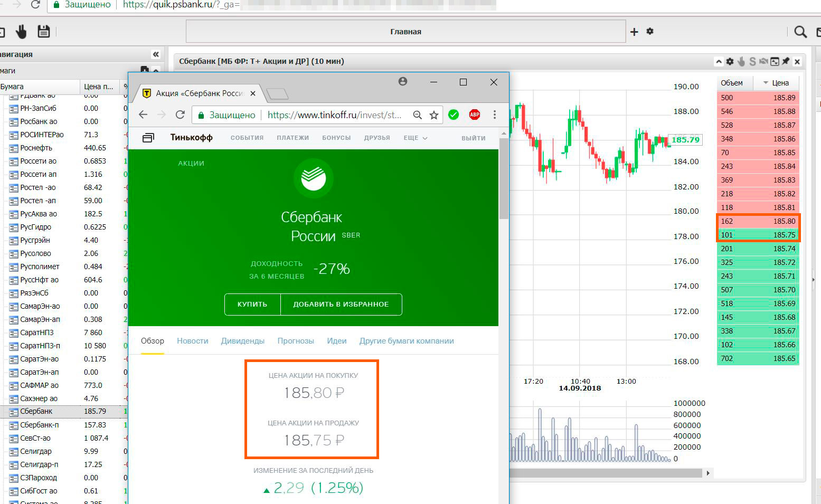Viewport: 821px width, 504px height.
Task: Click the handshake icon in chart panel header
Action: [x=763, y=62]
